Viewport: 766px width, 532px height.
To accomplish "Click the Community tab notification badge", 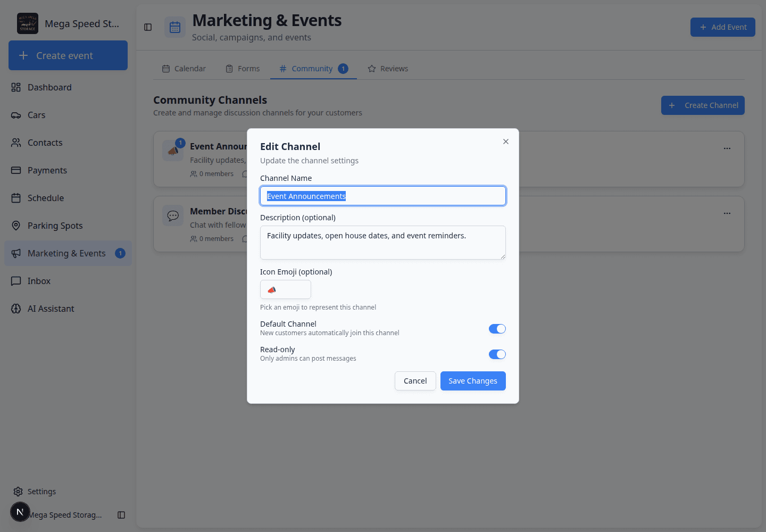I will tap(343, 69).
